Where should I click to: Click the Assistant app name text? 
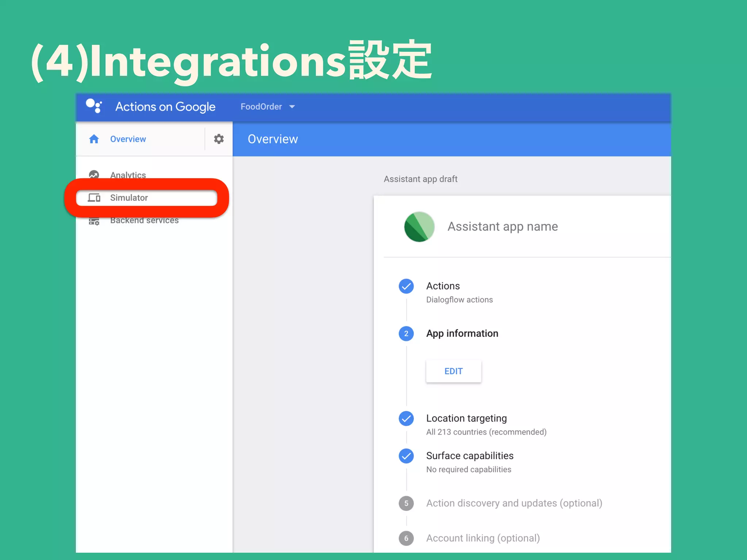(503, 226)
